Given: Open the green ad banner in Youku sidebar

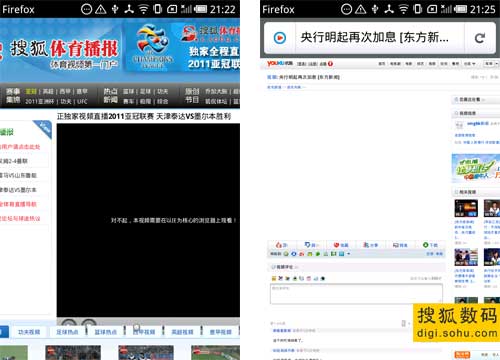Looking at the screenshot, I should (476, 168).
